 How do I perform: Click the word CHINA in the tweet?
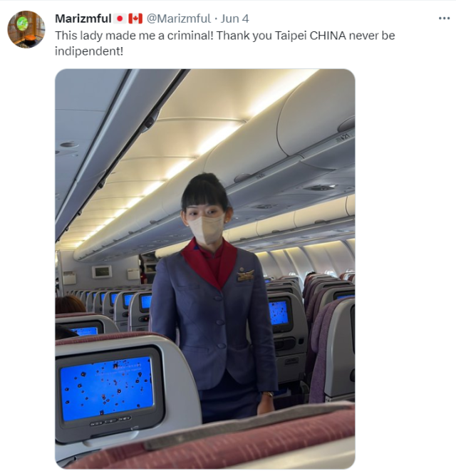coord(328,36)
